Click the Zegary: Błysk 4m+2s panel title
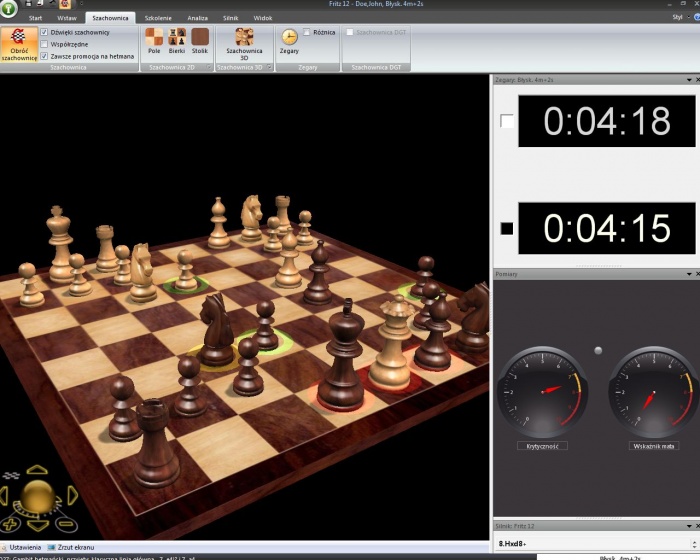This screenshot has height=560, width=700. [x=524, y=80]
